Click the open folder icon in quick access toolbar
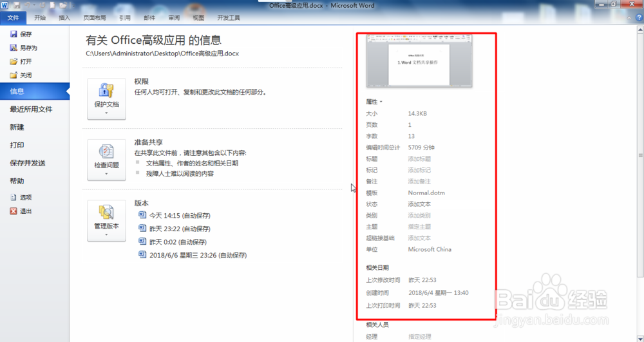This screenshot has height=342, width=644. [x=63, y=5]
